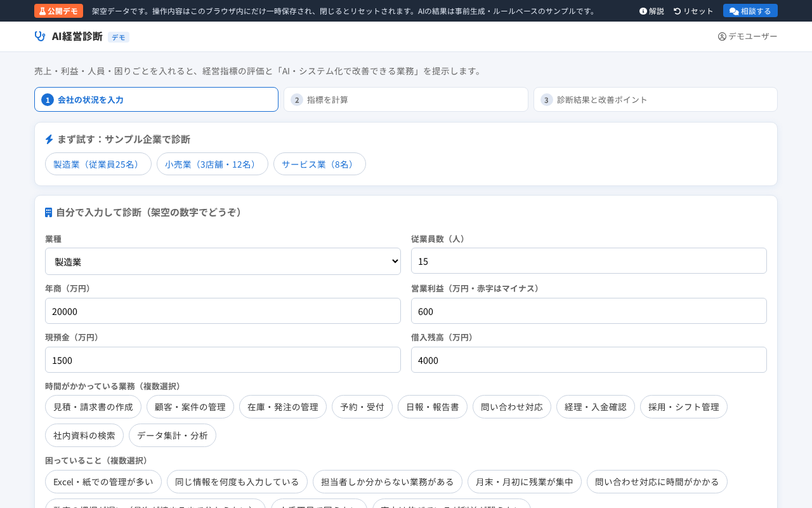
Task: Toggle the Excel・紙での管理が多い chip
Action: point(103,482)
